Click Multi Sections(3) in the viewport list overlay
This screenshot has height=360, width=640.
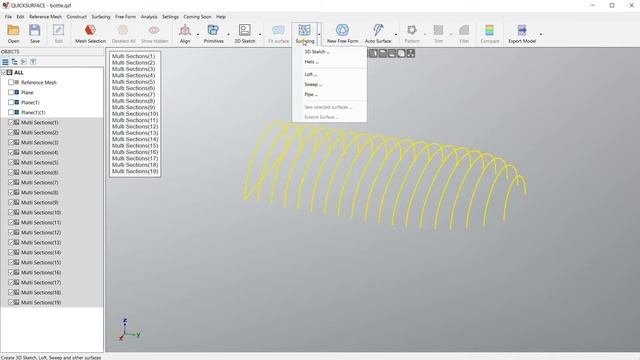pos(133,69)
